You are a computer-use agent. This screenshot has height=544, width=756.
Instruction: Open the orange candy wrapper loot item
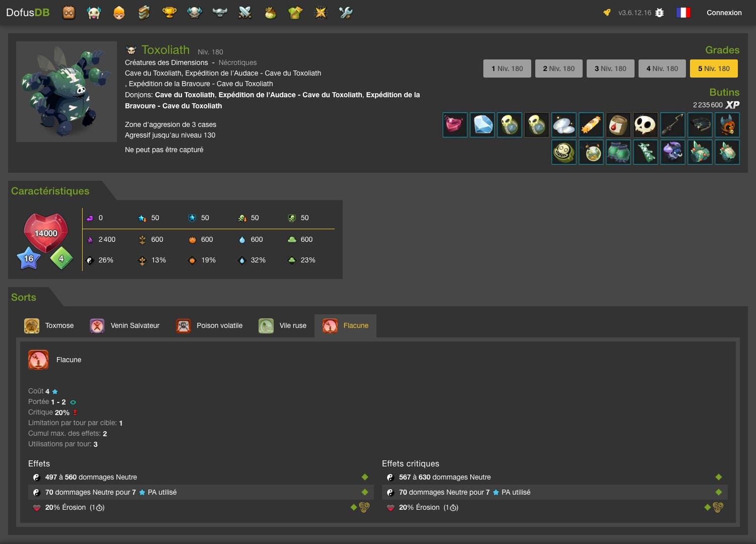coord(591,125)
